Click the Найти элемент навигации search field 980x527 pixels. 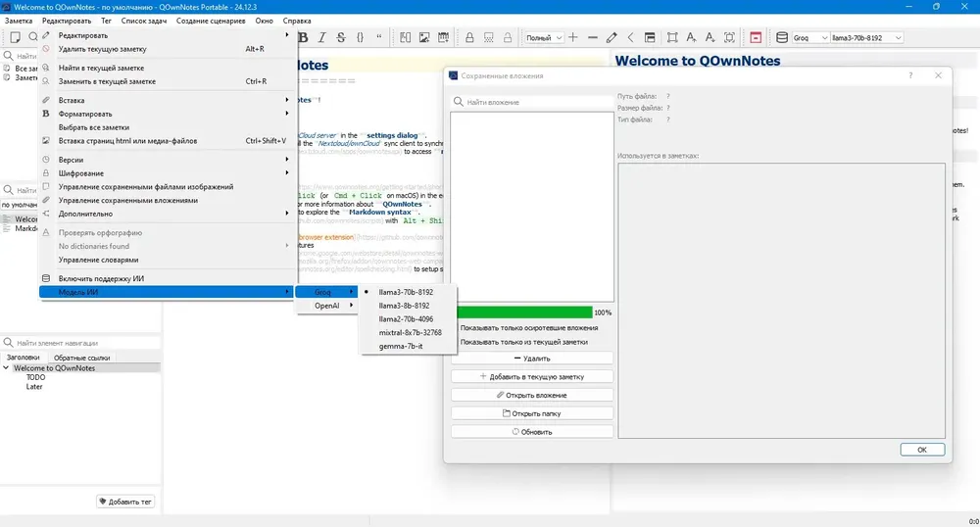pos(81,343)
